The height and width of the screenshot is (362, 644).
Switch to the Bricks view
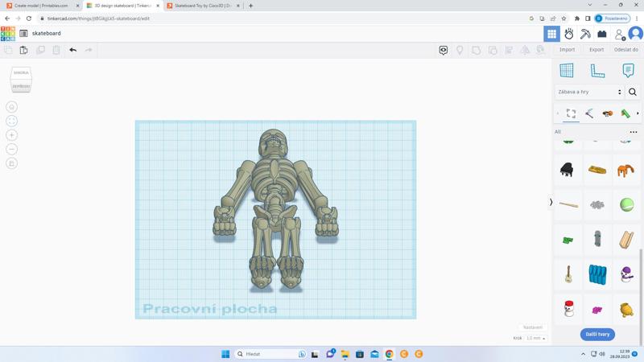tap(601, 34)
